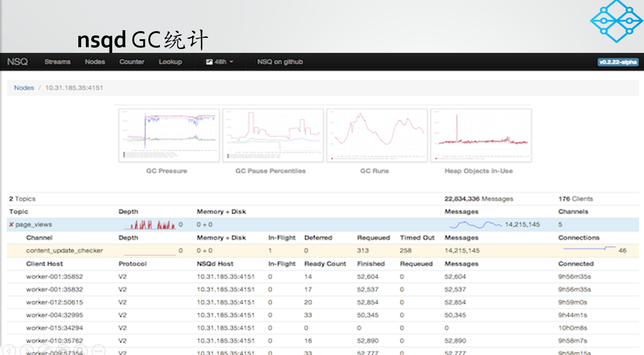Select client host worker-004:32995

click(54, 315)
